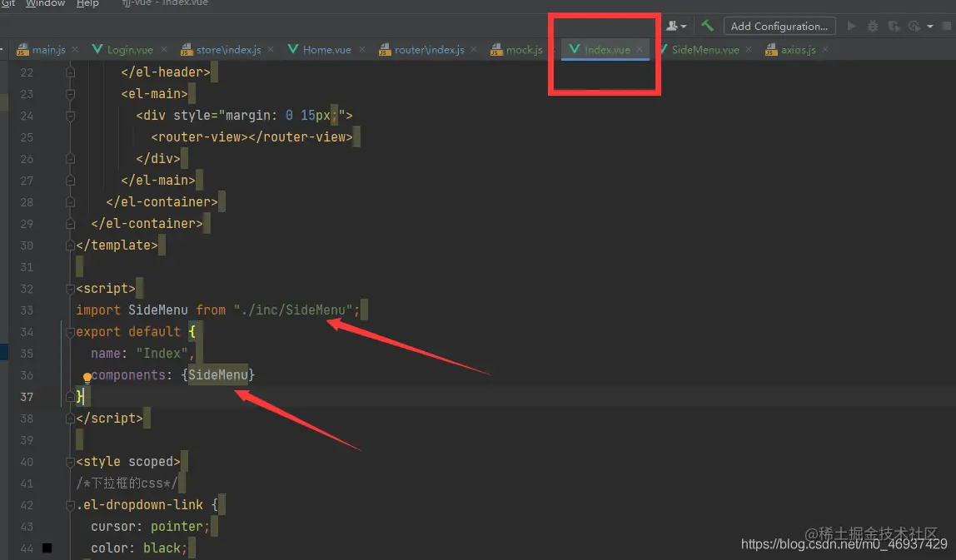Open the Window menu
The image size is (956, 560).
pos(45,3)
